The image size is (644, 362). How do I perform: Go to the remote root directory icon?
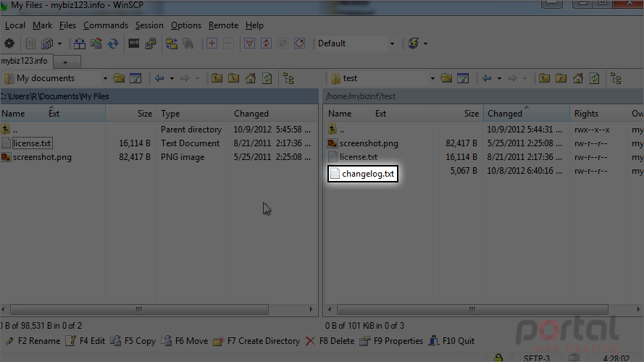click(x=561, y=78)
